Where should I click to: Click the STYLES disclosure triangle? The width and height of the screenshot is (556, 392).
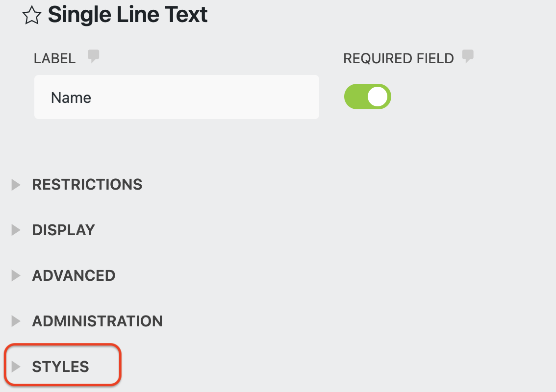tap(15, 366)
